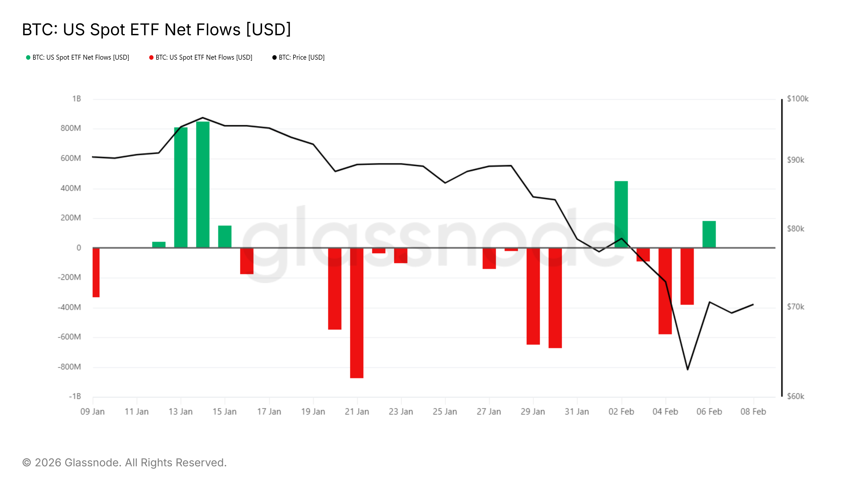Click the price line's lowest point near 05 Feb
The image size is (868, 488).
coord(687,370)
